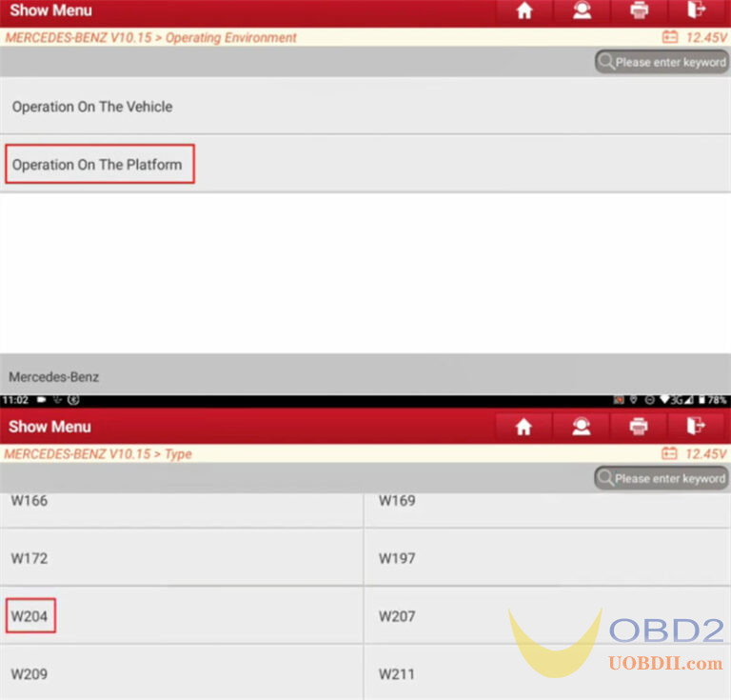
Task: Click the user support icon on the Type screen
Action: [x=582, y=427]
